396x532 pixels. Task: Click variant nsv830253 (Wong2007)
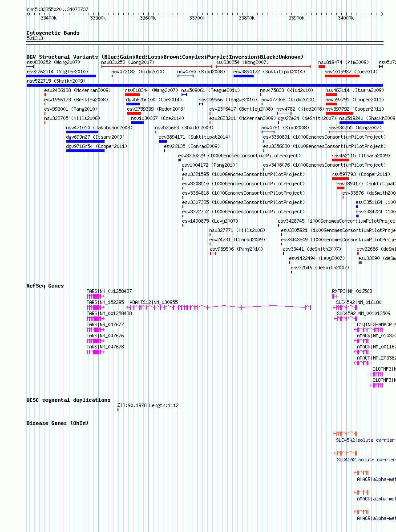128,62
